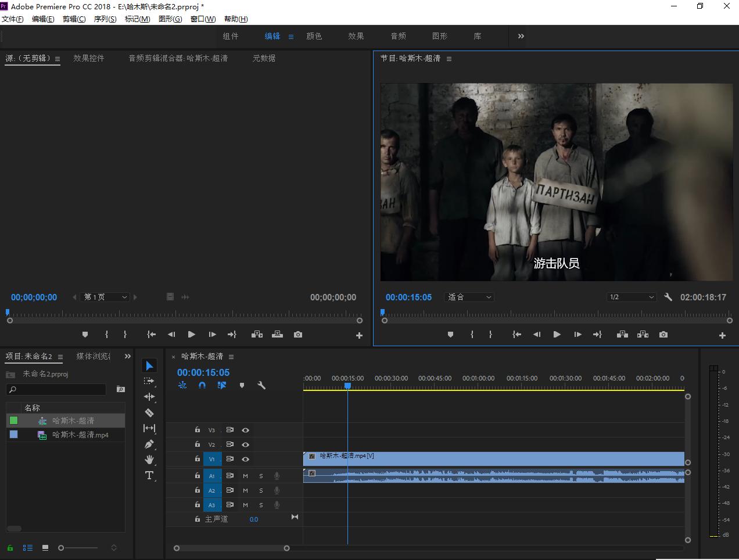The width and height of the screenshot is (739, 560).
Task: Toggle snap magnet in timeline
Action: tap(202, 385)
